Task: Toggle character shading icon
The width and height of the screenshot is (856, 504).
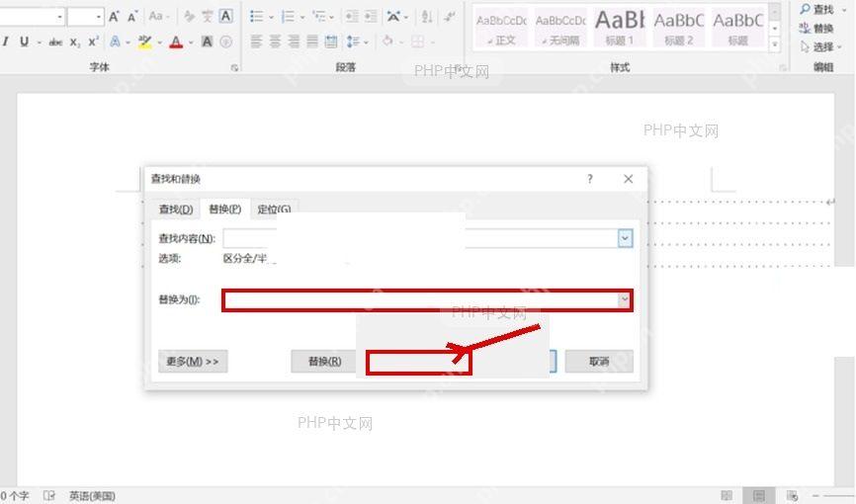Action: click(207, 42)
